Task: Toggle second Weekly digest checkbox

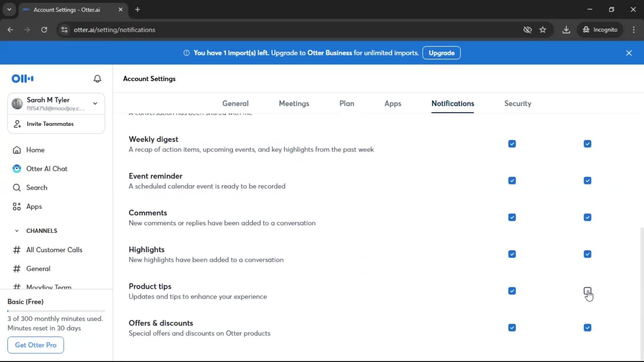Action: click(587, 144)
